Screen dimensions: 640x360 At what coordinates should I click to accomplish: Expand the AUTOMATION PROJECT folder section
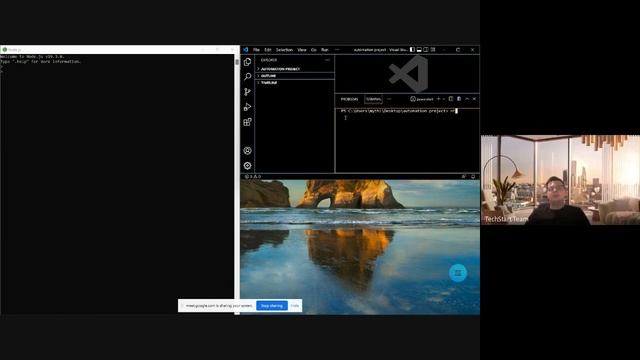(295, 69)
